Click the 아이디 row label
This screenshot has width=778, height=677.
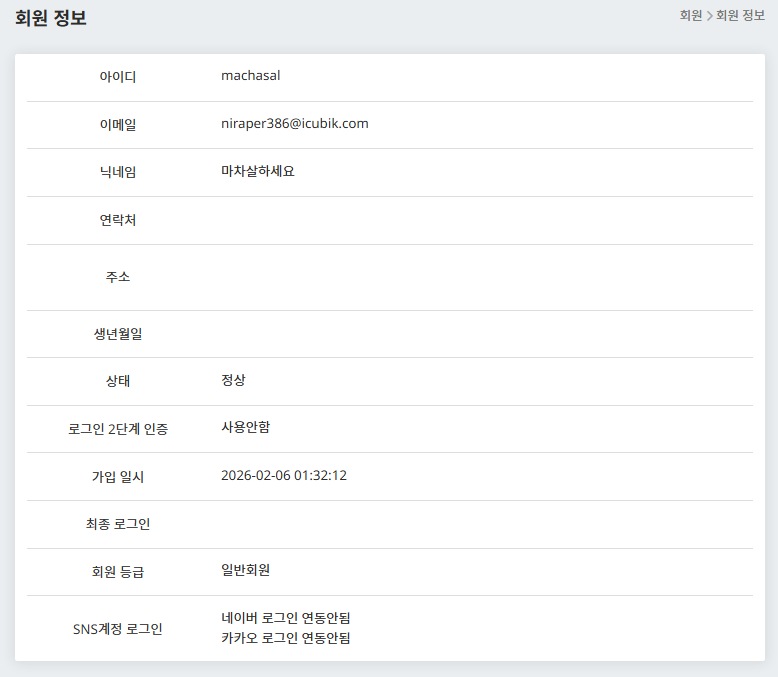(118, 77)
